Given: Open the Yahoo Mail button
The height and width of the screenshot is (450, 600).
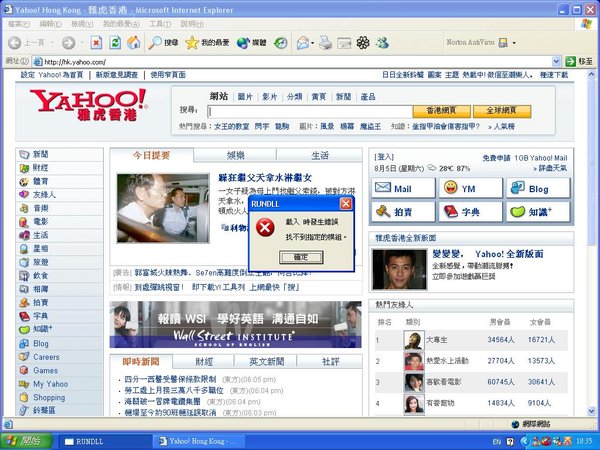Looking at the screenshot, I should point(403,188).
